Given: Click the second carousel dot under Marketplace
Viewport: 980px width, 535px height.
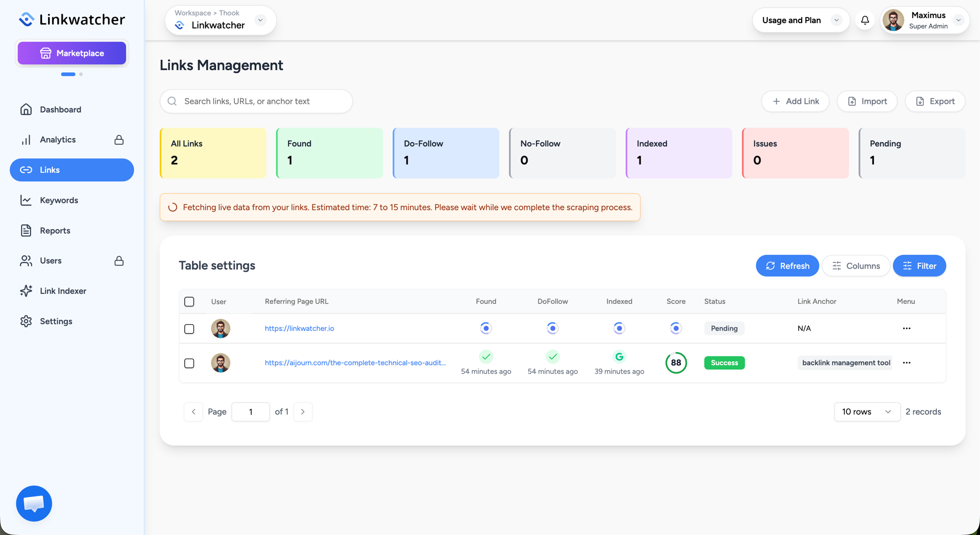Looking at the screenshot, I should pos(81,75).
